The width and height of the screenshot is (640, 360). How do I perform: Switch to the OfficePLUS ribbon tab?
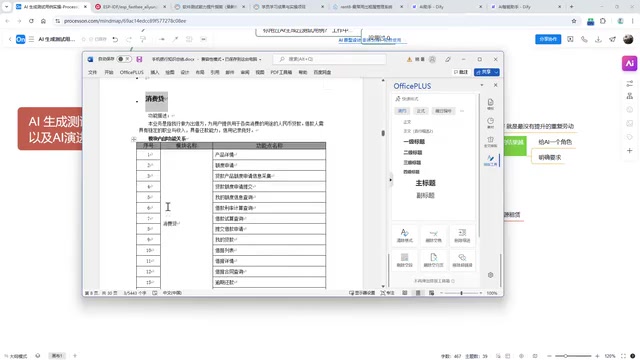(131, 72)
